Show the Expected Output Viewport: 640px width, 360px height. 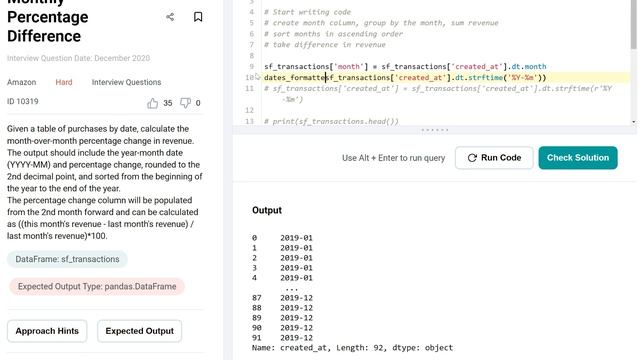(140, 331)
